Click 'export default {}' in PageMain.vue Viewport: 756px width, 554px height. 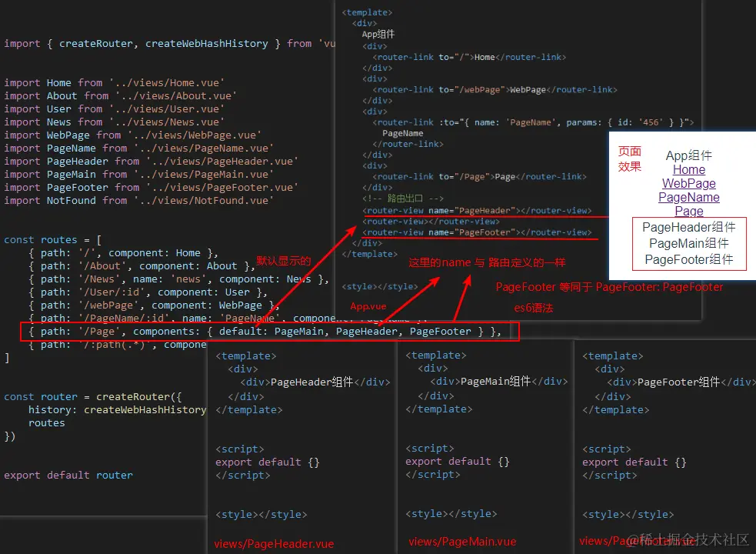pos(458,462)
